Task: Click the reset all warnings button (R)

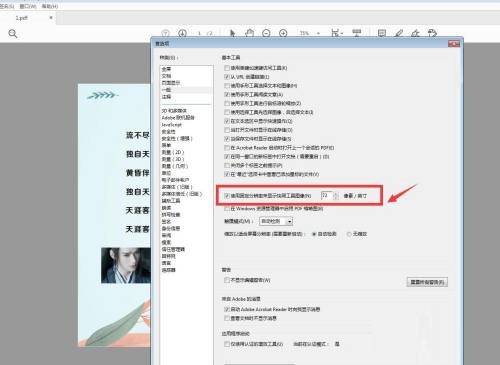Action: point(427,282)
